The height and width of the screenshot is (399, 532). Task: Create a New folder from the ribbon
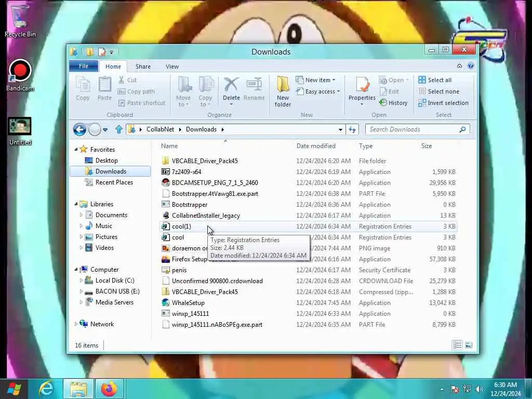[283, 91]
